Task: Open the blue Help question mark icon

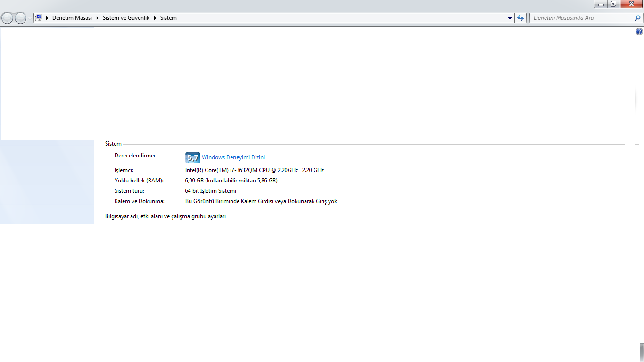Action: (639, 32)
